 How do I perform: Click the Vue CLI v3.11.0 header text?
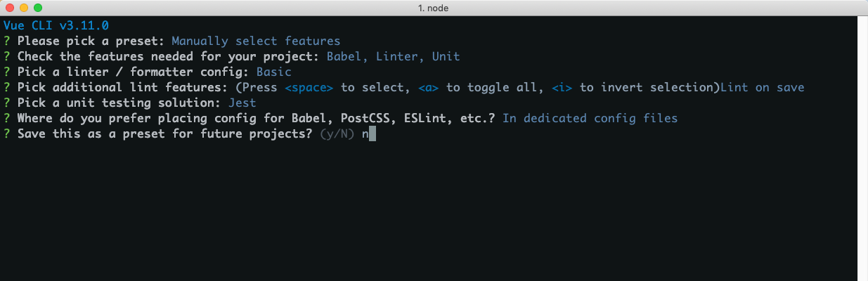(x=56, y=25)
